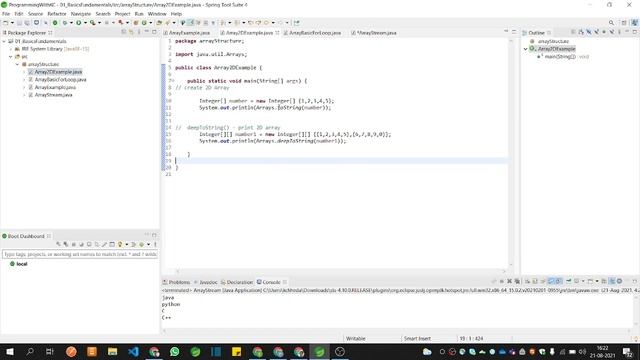Open Windows search from taskbar
Viewport: 640px width, 360px height.
[x=30, y=351]
